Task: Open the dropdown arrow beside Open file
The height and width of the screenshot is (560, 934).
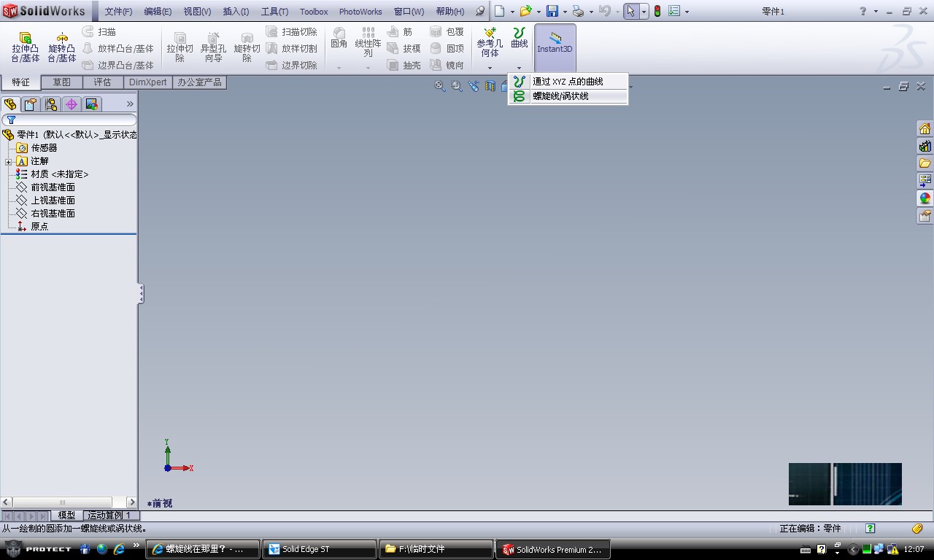Action: click(539, 12)
